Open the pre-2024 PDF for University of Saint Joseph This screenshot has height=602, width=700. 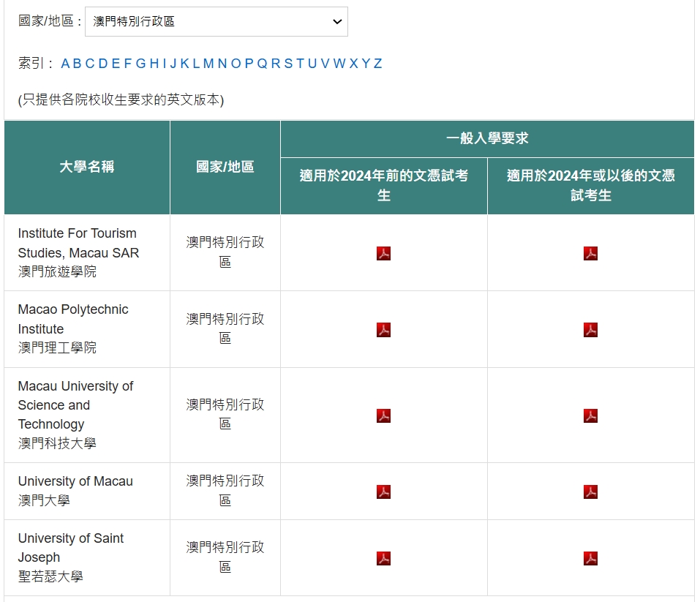(383, 557)
